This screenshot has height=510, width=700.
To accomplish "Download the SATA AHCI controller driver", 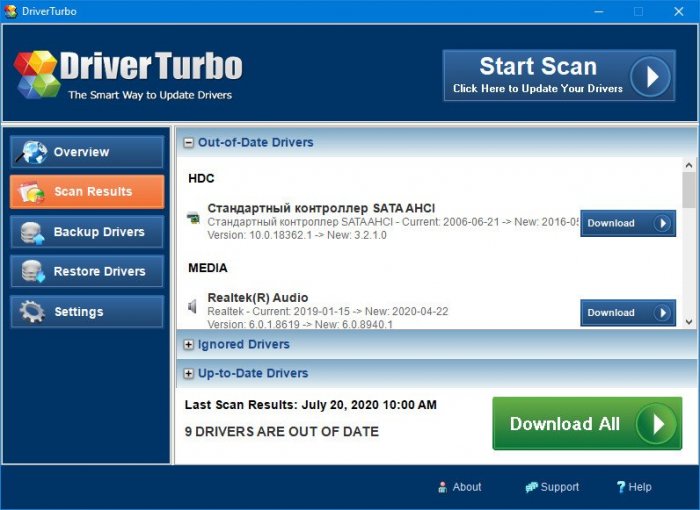I will click(x=628, y=223).
